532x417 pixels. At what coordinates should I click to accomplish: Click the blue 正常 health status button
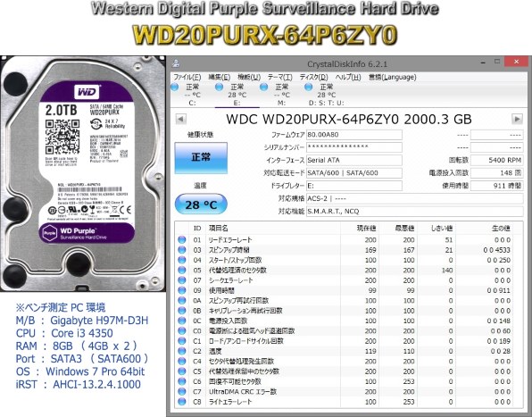tap(201, 158)
